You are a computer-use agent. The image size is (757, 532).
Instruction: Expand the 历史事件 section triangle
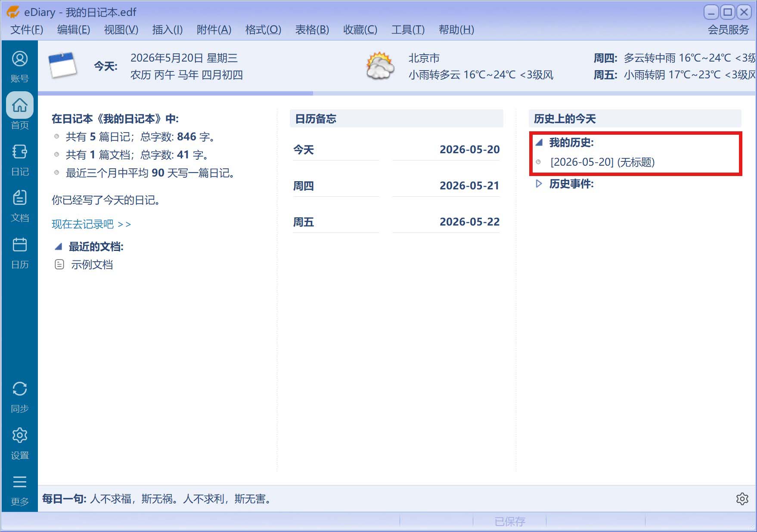pyautogui.click(x=538, y=184)
